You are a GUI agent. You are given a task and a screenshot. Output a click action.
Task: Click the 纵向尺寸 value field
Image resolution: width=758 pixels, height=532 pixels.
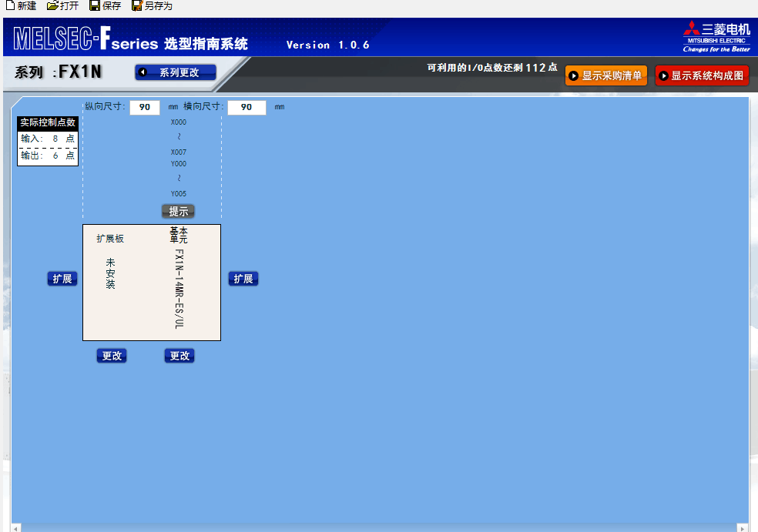click(x=145, y=107)
